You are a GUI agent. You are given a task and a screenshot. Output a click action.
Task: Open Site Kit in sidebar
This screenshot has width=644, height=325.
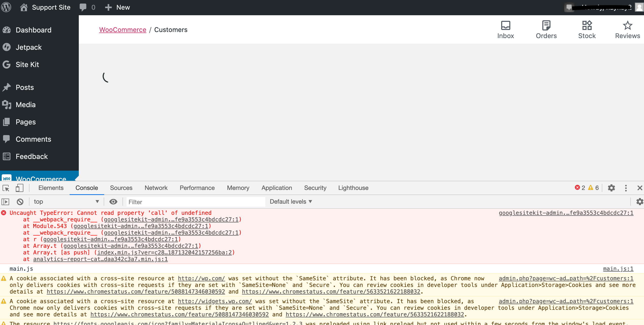[x=27, y=64]
